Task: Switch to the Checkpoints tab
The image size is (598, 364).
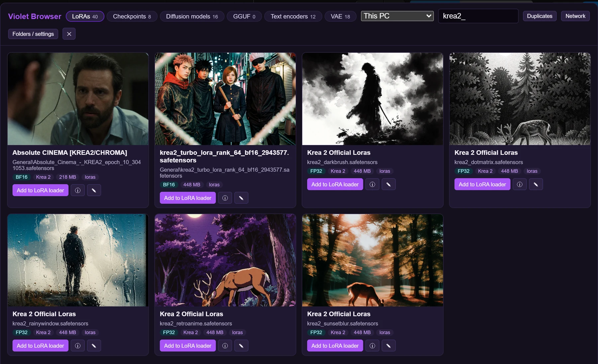Action: click(132, 16)
